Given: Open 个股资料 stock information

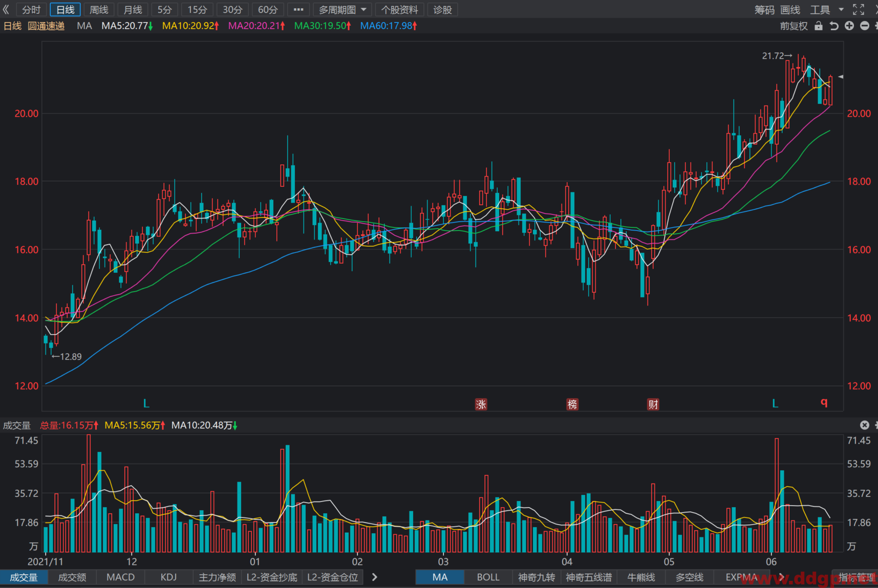Looking at the screenshot, I should pos(399,9).
